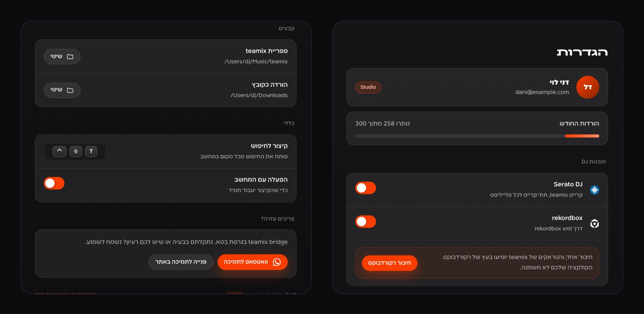Click the WhatsApp icon in the support button
The height and width of the screenshot is (314, 644).
pos(277,262)
